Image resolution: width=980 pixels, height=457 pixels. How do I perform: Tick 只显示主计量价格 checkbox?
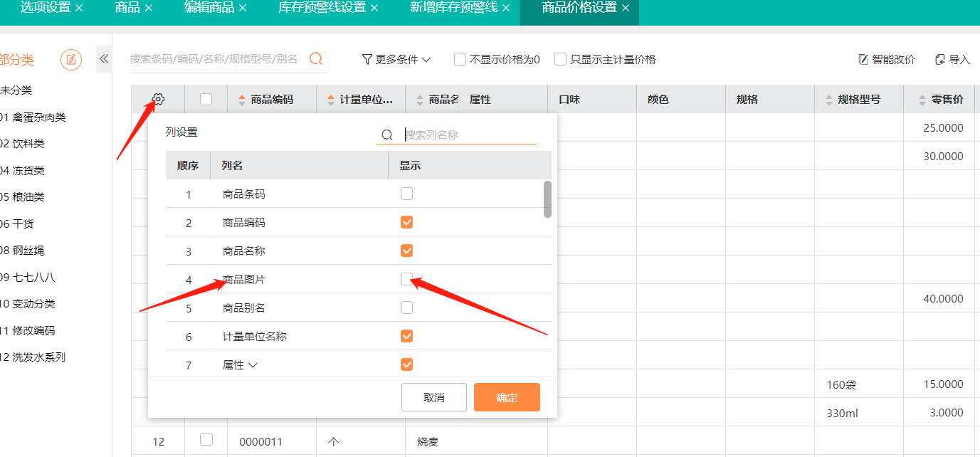pyautogui.click(x=560, y=59)
